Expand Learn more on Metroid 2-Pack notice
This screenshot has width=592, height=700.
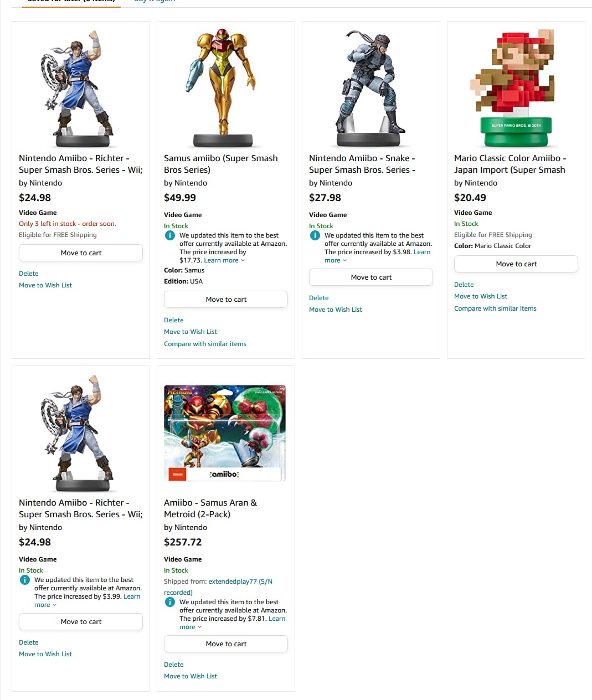232,622
